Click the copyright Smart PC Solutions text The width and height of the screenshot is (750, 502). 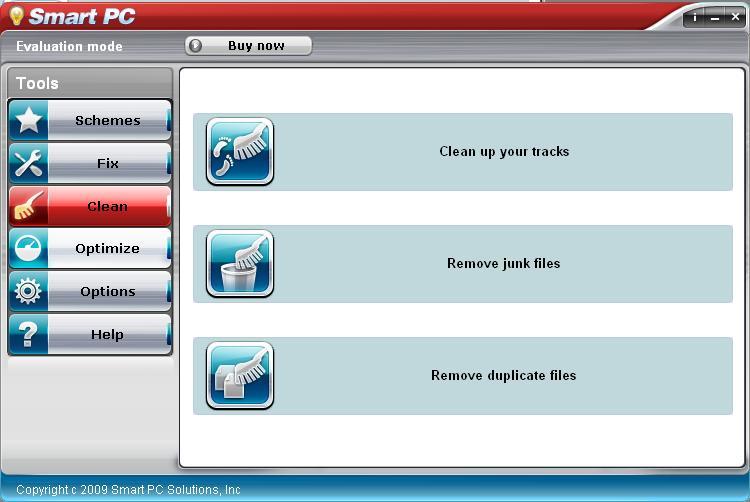(x=128, y=490)
